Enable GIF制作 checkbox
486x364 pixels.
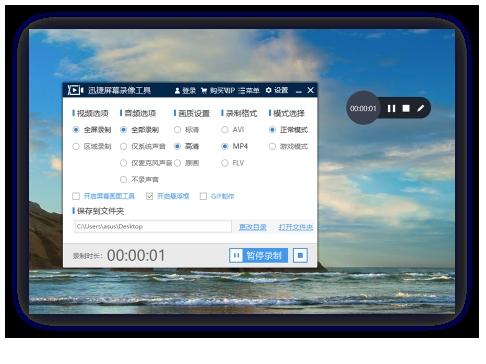(x=203, y=196)
